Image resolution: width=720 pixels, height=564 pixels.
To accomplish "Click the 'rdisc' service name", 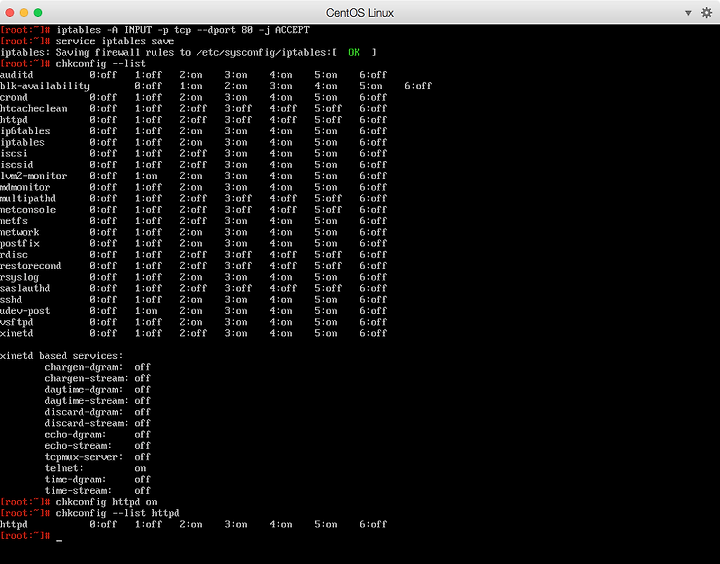I will coord(14,255).
